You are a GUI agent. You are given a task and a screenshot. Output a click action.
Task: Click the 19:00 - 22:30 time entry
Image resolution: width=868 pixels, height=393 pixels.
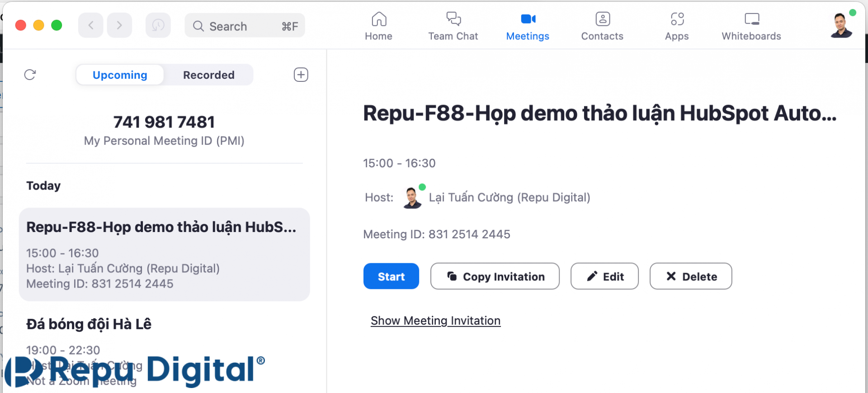click(63, 350)
